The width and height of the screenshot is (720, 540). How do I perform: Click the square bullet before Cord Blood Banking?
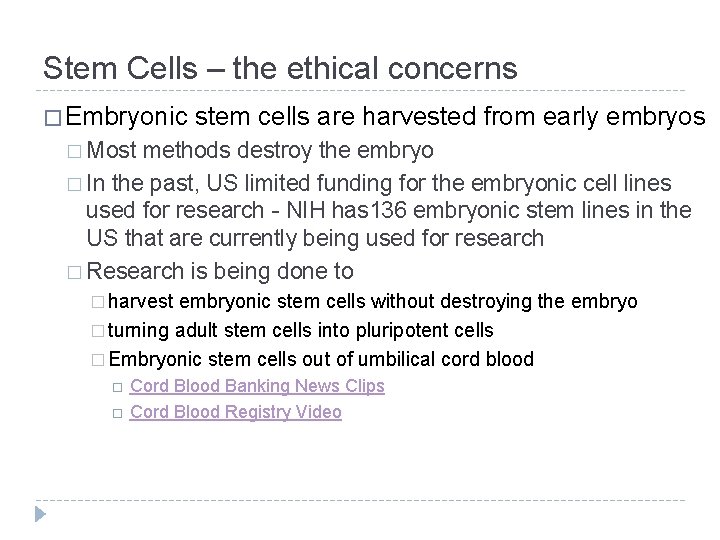119,387
